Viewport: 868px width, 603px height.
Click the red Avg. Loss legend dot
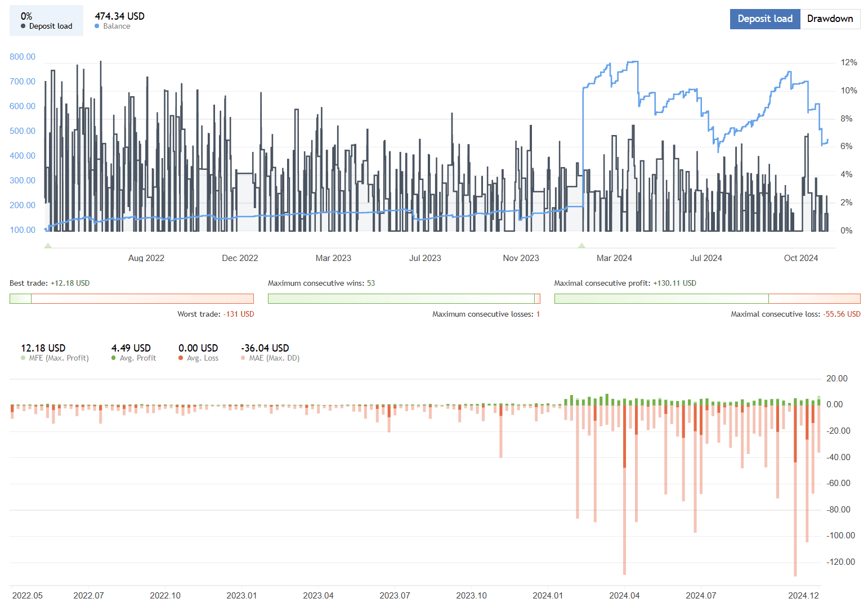pyautogui.click(x=180, y=358)
